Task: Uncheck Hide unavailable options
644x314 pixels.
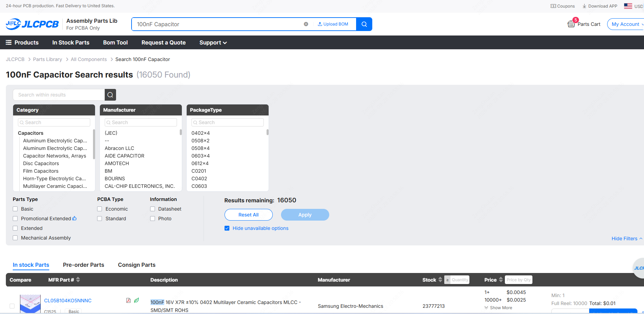Action: tap(227, 228)
